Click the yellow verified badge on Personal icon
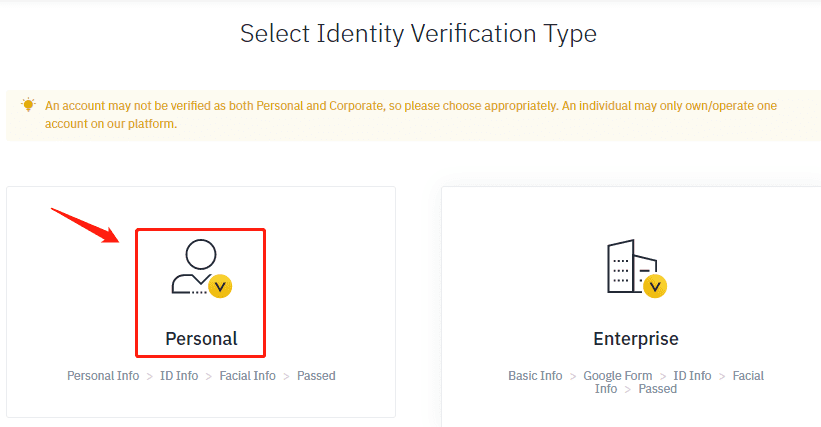This screenshot has height=427, width=821. tap(220, 286)
